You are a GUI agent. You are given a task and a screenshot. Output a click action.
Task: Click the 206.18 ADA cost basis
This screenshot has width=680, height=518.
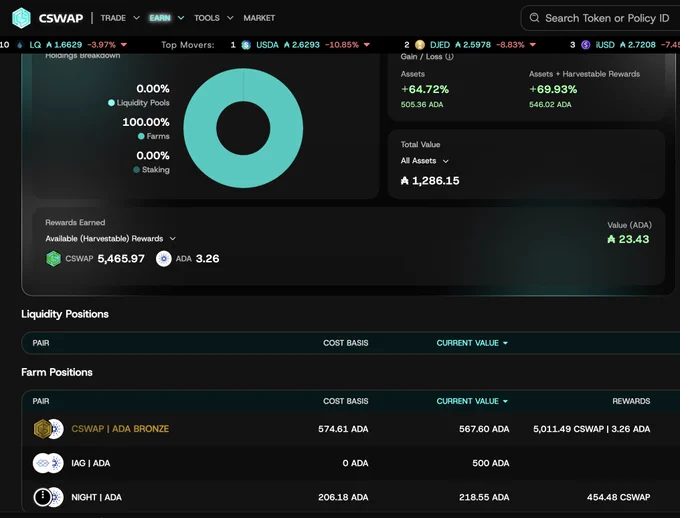pos(343,497)
